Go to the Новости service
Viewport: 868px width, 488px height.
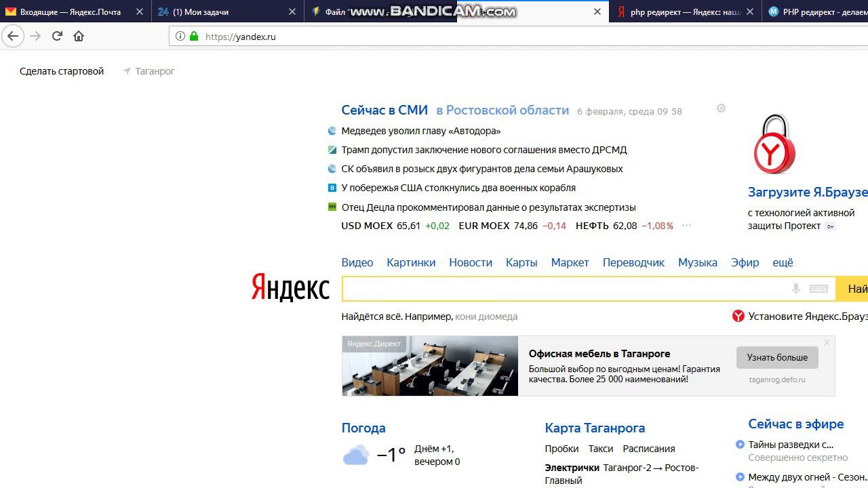pyautogui.click(x=471, y=262)
